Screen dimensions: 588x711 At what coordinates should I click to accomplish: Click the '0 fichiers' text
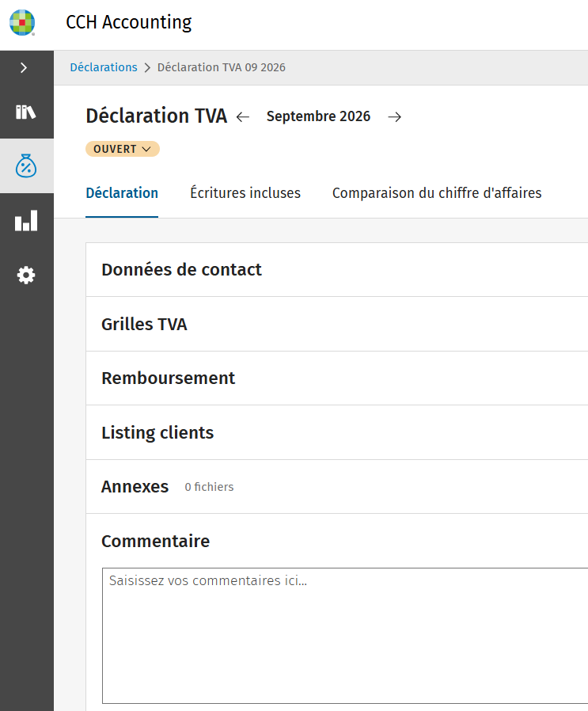(209, 487)
